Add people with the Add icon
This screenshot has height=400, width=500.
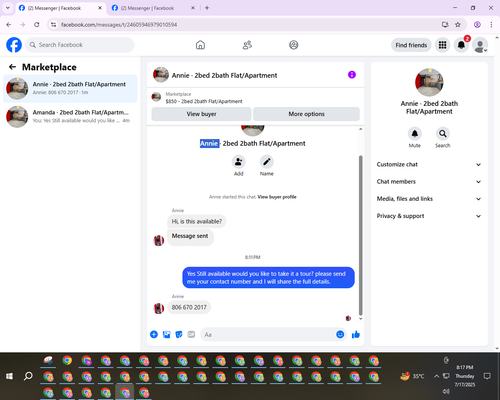tap(239, 162)
